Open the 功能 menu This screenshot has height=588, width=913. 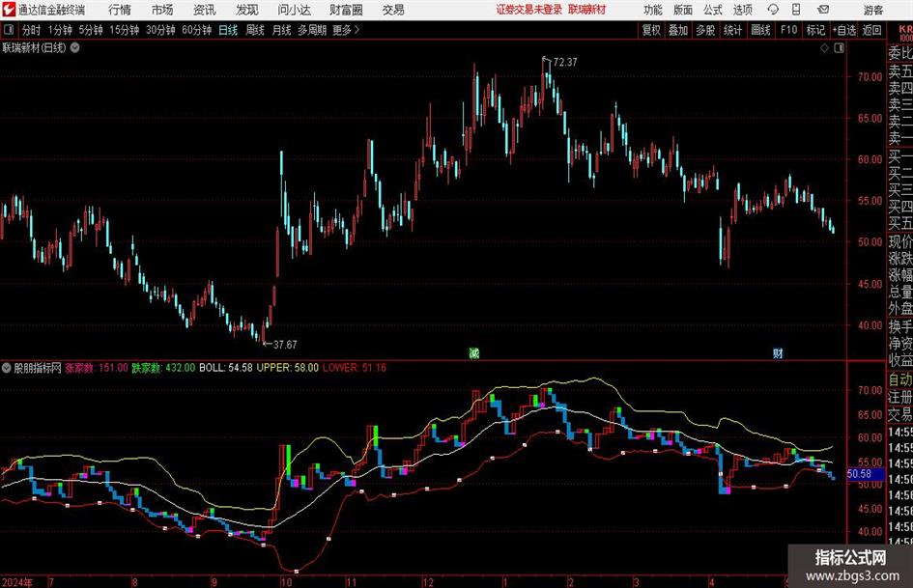click(x=653, y=10)
